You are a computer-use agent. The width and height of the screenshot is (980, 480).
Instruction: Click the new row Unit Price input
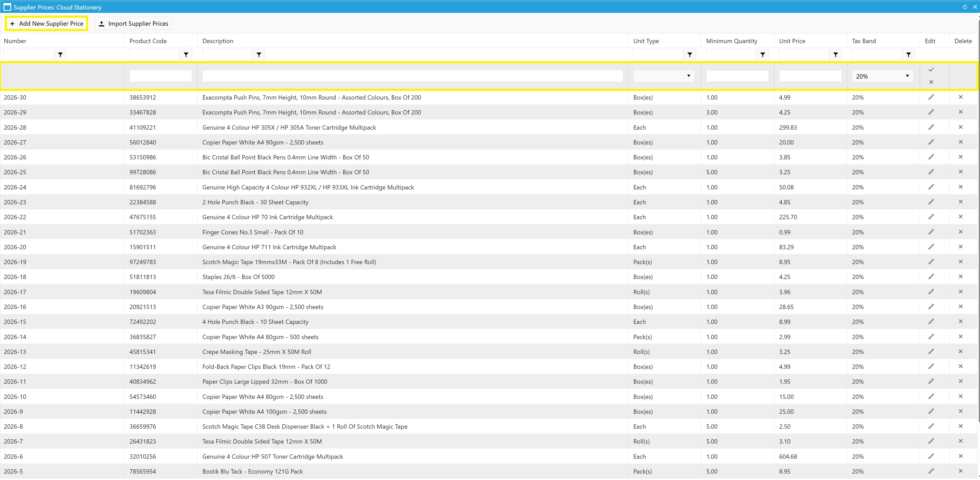[x=810, y=76]
